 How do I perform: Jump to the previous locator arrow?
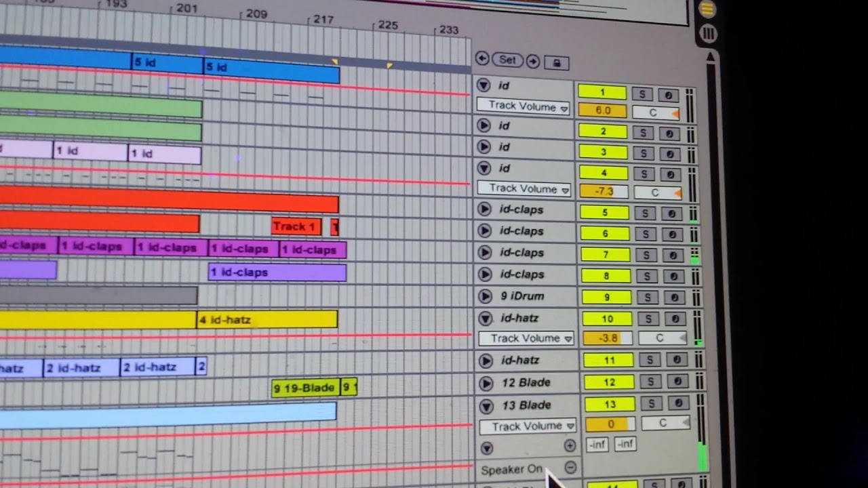click(x=482, y=59)
